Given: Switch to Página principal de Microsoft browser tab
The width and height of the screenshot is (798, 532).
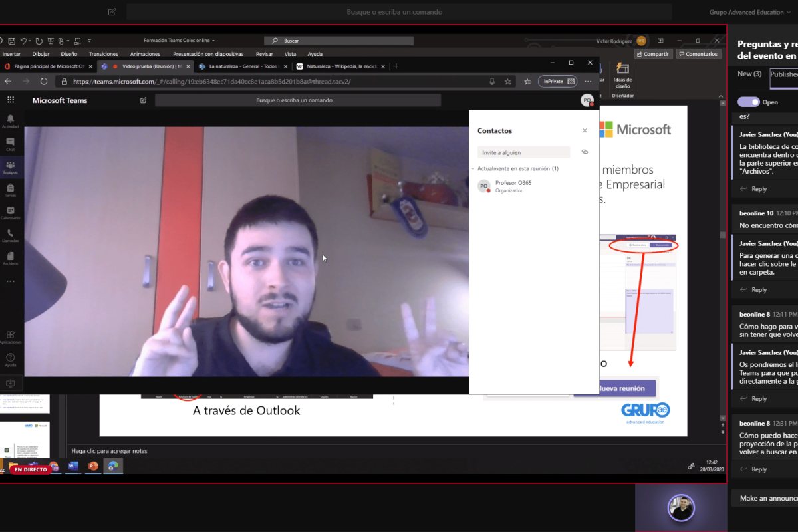Looking at the screenshot, I should (x=48, y=66).
